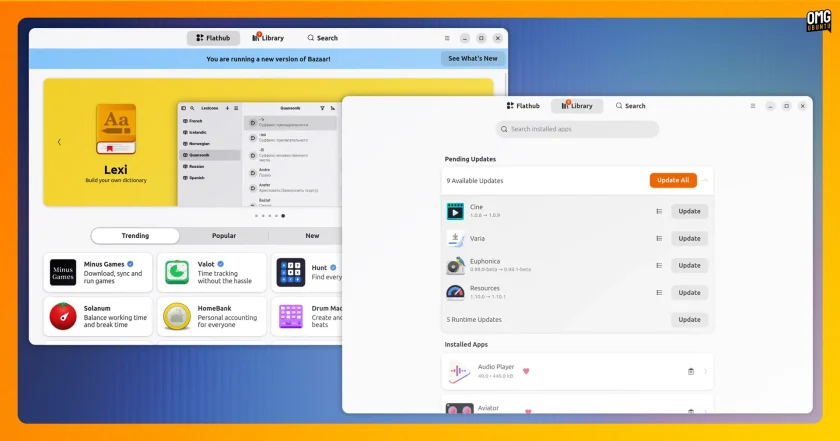Expand Audio Player row with right chevron
The width and height of the screenshot is (840, 441).
705,371
